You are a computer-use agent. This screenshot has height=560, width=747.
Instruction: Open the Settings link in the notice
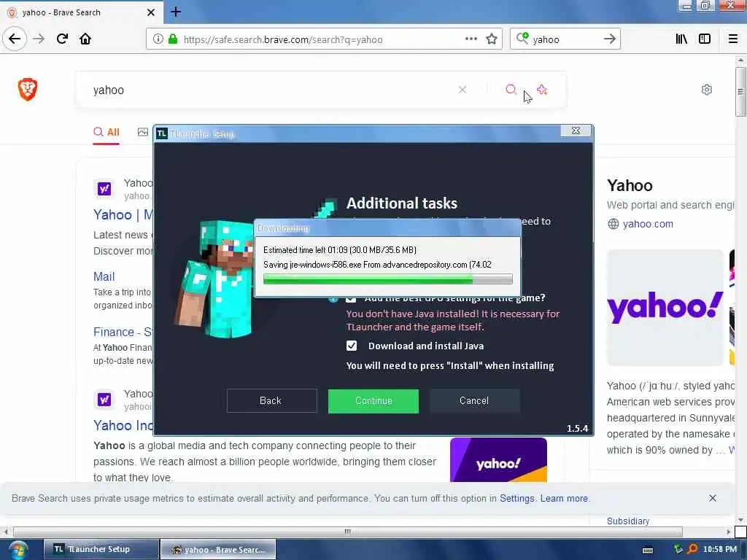[x=517, y=498]
